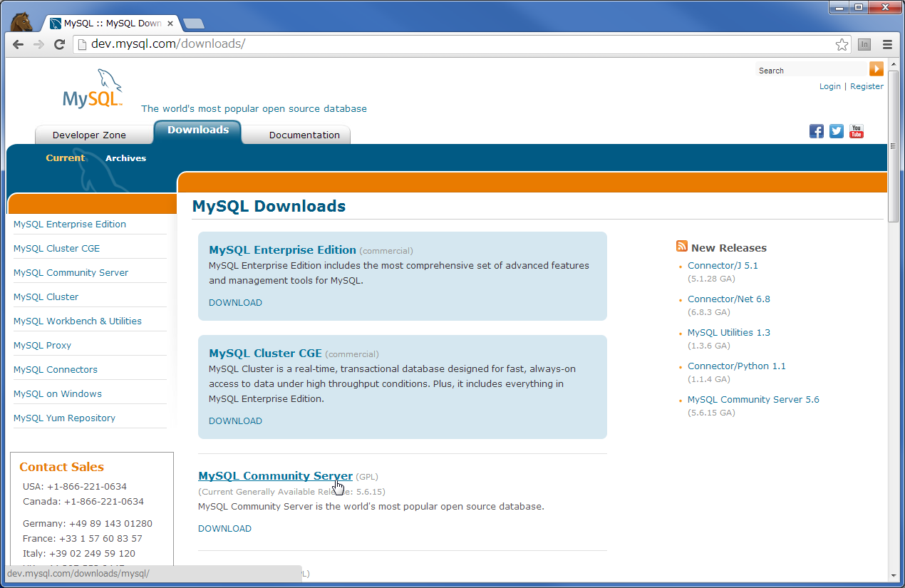The height and width of the screenshot is (588, 905).
Task: Click the scrollbar down arrow
Action: click(894, 575)
